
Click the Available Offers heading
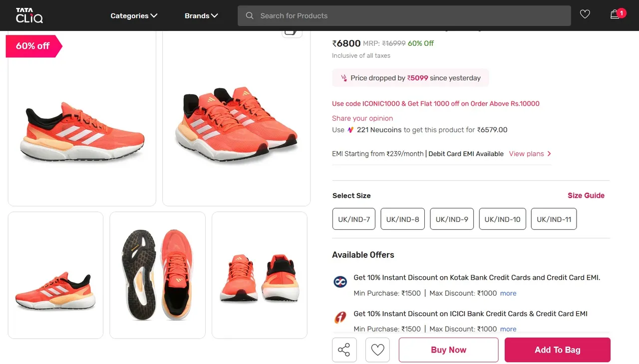(363, 255)
